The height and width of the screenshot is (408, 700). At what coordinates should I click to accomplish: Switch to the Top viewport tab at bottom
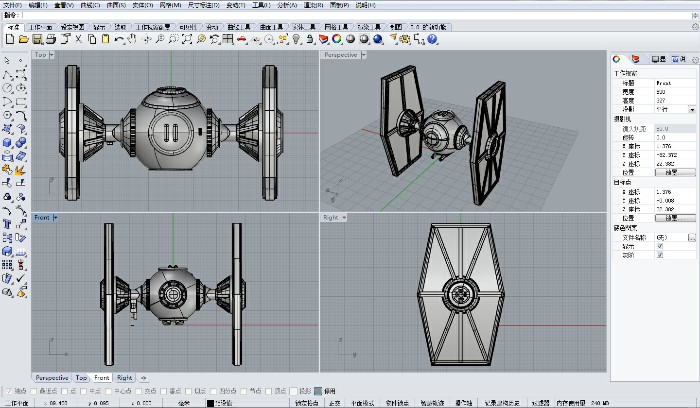(x=81, y=378)
